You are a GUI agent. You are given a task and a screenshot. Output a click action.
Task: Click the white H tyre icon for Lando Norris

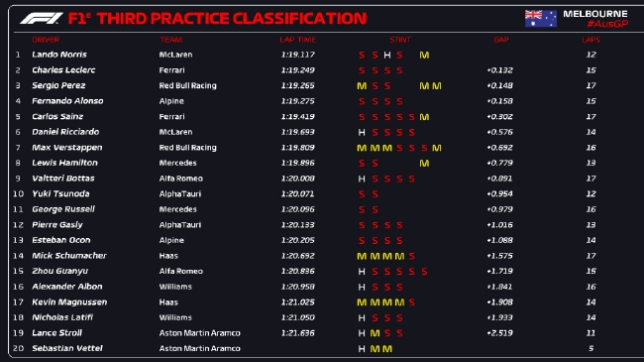[386, 55]
